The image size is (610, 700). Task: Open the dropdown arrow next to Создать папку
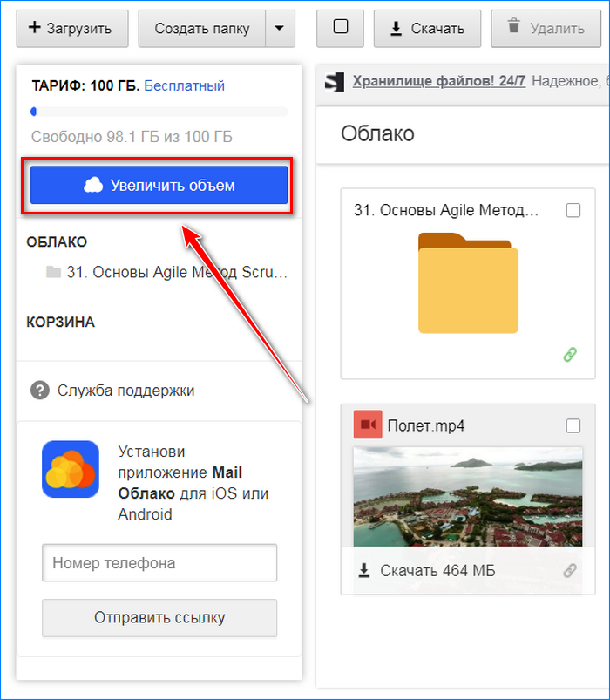[280, 29]
